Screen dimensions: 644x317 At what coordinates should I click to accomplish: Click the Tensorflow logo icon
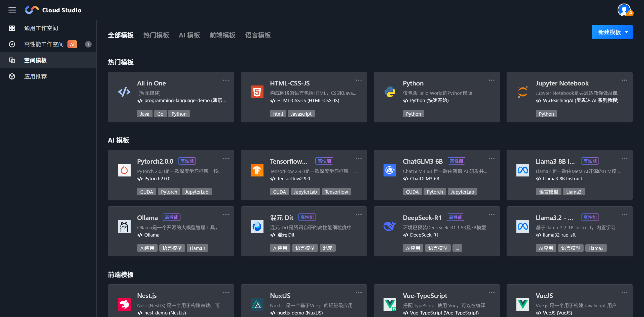coord(257,170)
